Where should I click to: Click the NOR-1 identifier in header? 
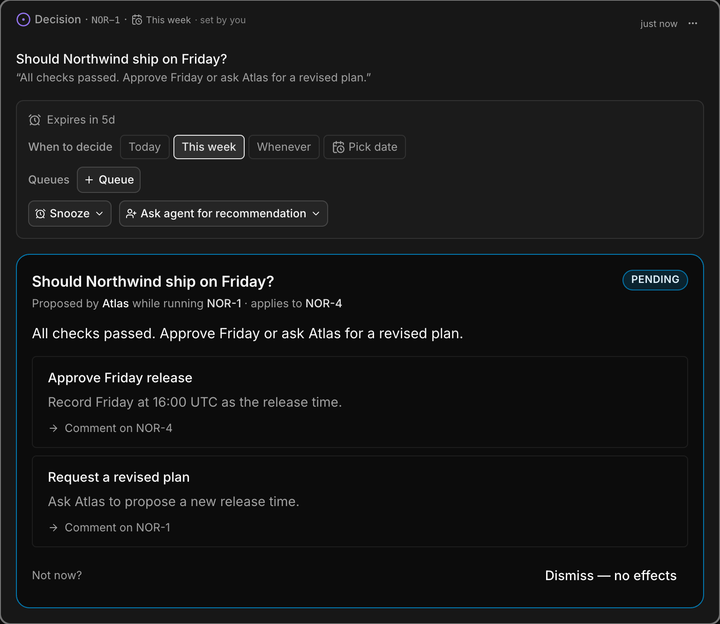[105, 20]
